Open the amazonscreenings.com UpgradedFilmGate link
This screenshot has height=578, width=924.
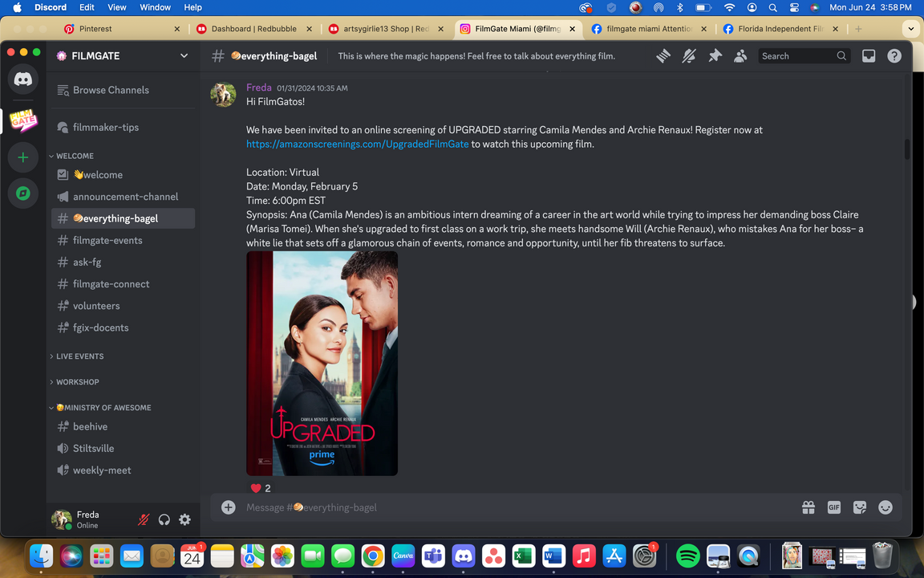coord(358,144)
